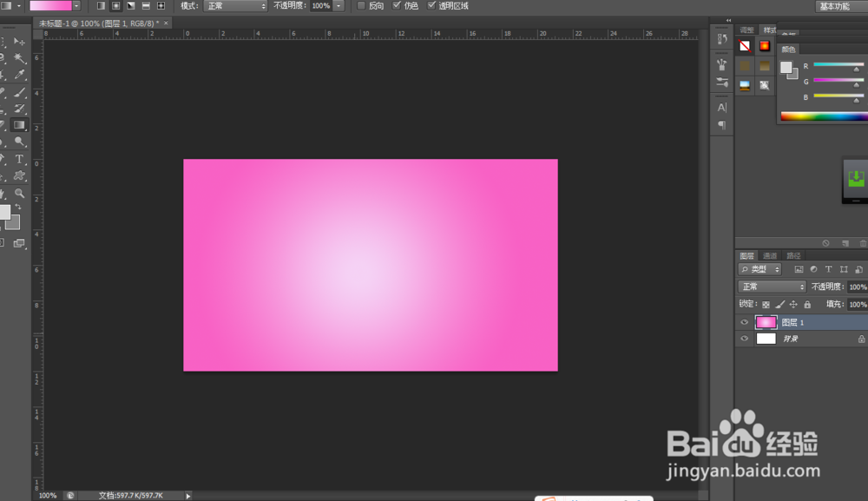
Task: Select the Dodge tool
Action: click(x=19, y=142)
